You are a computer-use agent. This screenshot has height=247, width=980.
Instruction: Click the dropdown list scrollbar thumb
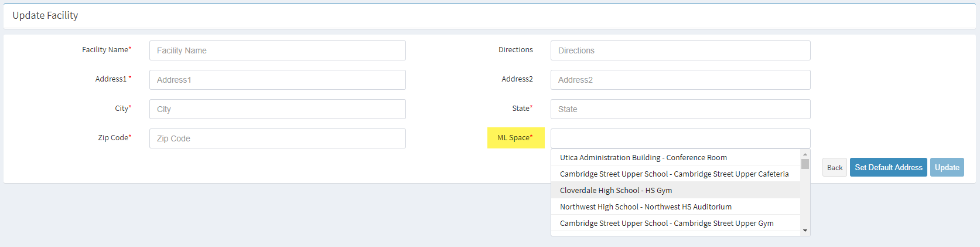point(805,164)
